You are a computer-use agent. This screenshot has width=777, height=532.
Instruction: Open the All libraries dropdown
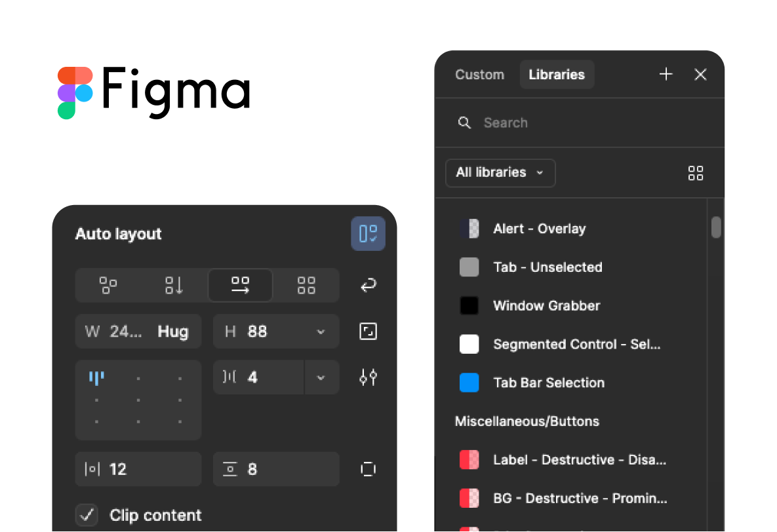[500, 173]
